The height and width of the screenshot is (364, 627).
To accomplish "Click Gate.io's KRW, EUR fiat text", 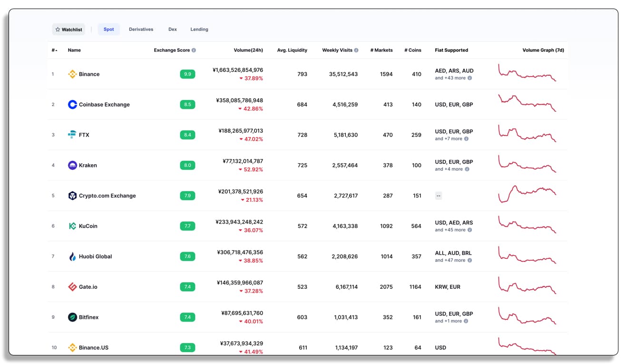I will pyautogui.click(x=448, y=287).
